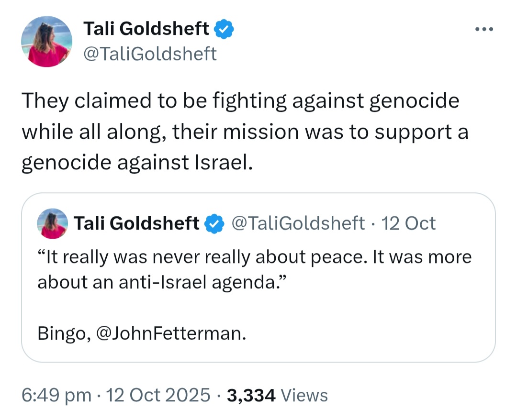Click @TaliGoldsheft handle inside quoted tweet
517x420 pixels.
(x=298, y=223)
